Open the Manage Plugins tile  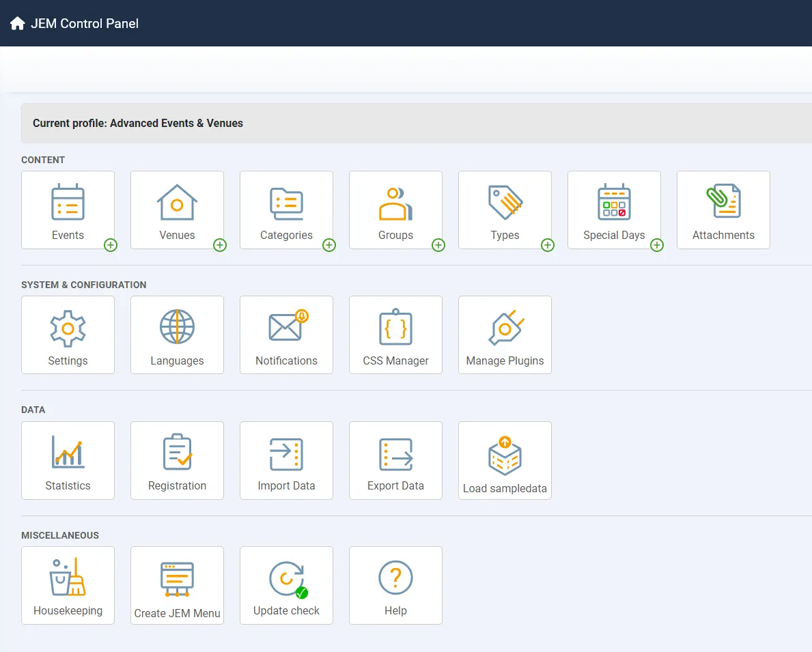(505, 335)
